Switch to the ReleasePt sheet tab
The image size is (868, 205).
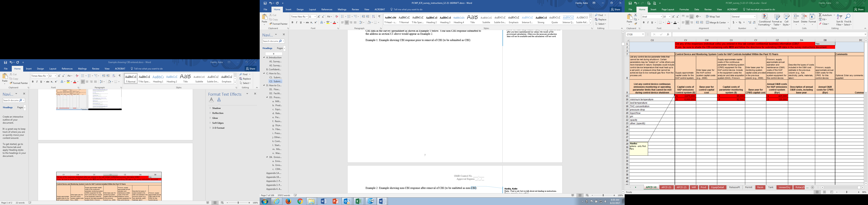pos(734,187)
